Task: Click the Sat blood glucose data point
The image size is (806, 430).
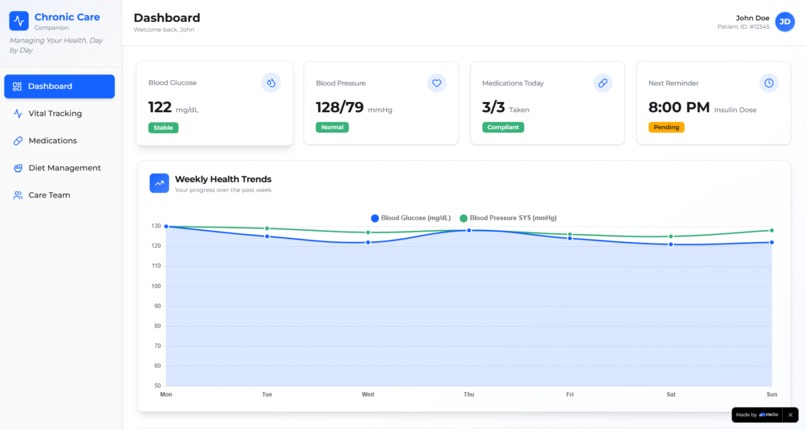Action: tap(671, 245)
